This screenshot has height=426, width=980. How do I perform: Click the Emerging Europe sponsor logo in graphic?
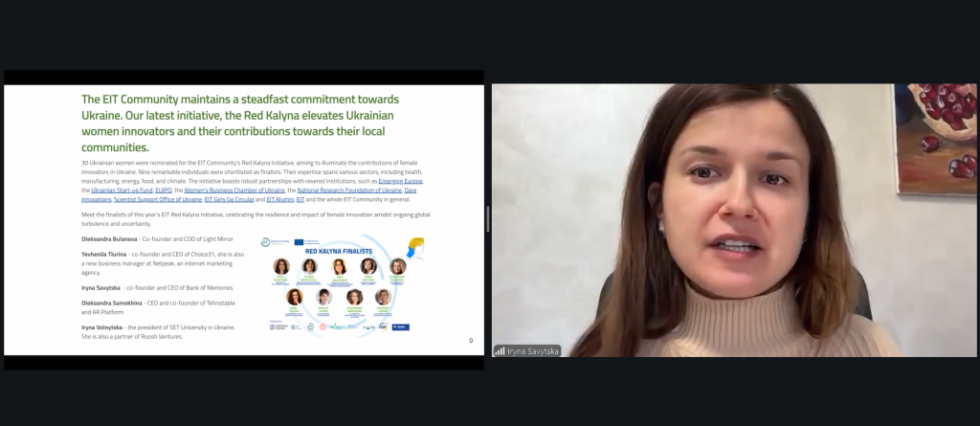pyautogui.click(x=277, y=326)
